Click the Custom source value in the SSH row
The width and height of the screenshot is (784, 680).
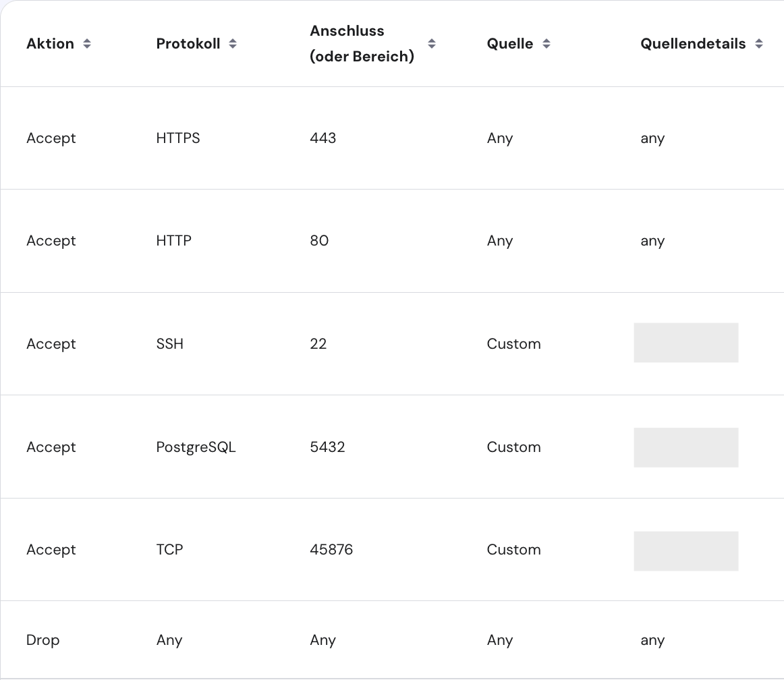pyautogui.click(x=513, y=343)
